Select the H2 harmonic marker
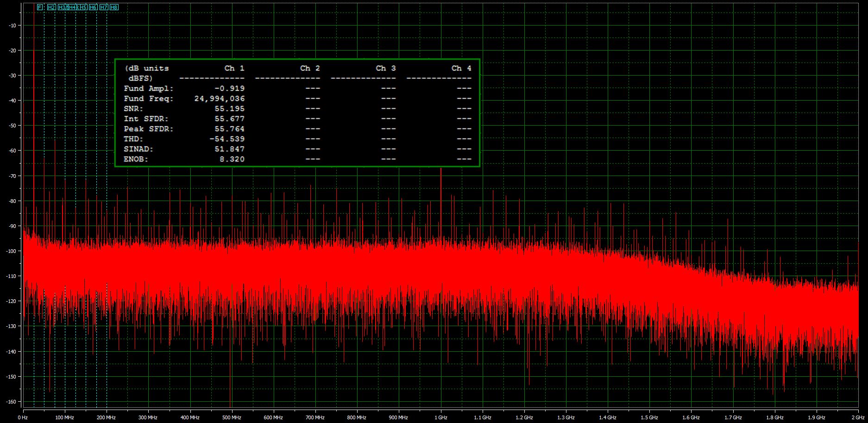Screen dimensions: 868x423 pyautogui.click(x=51, y=7)
